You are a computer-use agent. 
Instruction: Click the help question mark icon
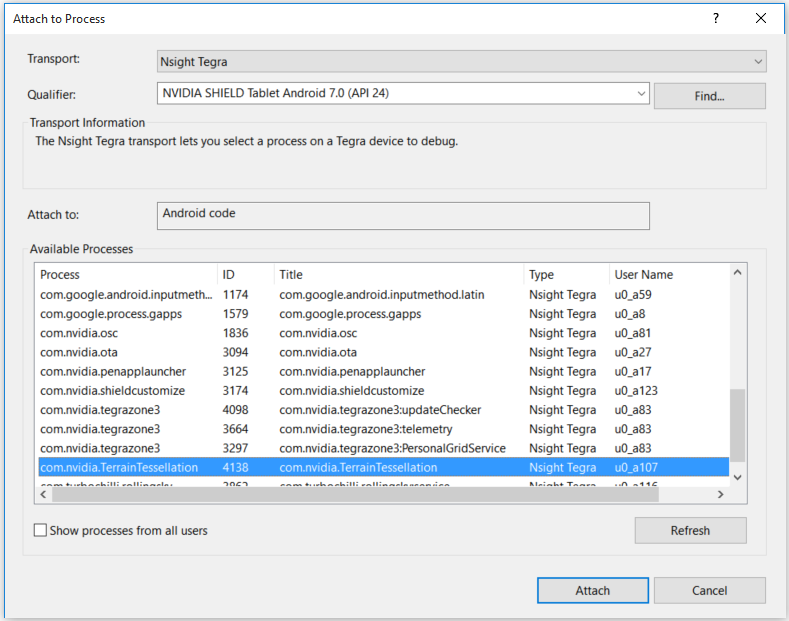coord(716,19)
